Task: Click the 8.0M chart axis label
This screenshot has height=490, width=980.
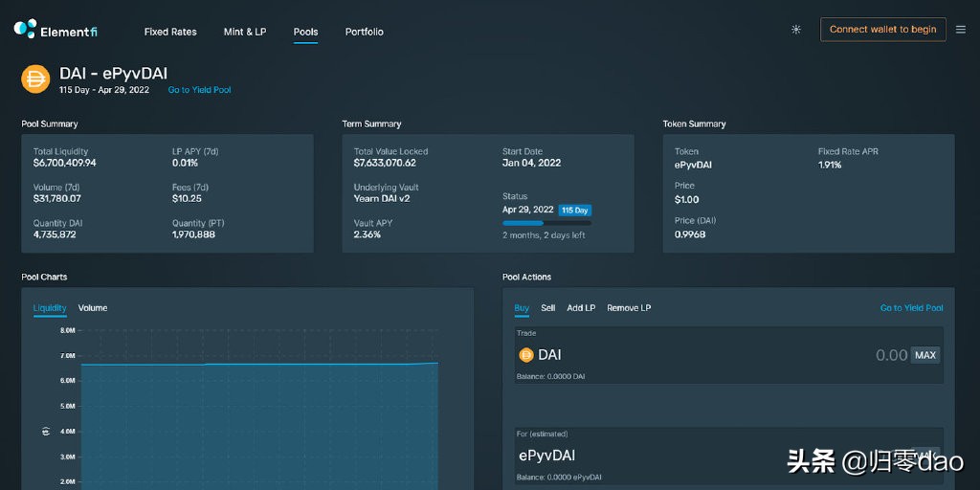Action: 68,330
